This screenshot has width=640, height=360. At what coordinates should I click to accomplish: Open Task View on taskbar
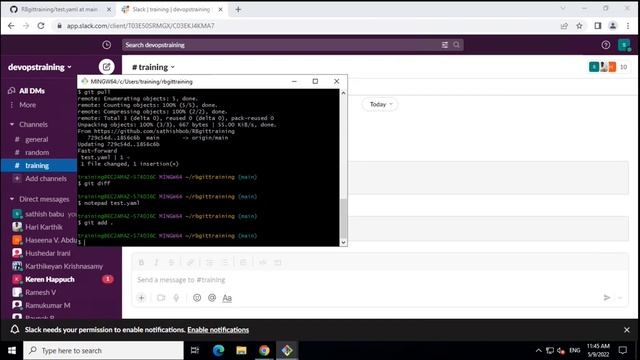pos(195,351)
